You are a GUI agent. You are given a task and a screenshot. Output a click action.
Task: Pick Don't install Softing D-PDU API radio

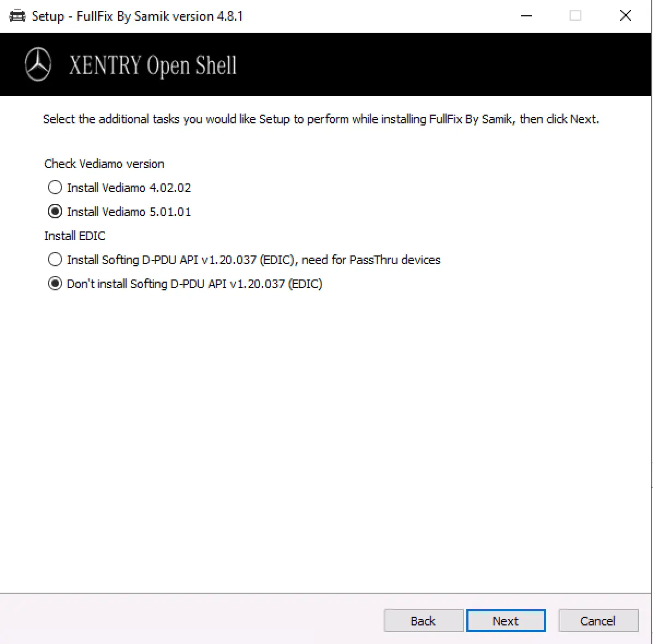(x=55, y=284)
